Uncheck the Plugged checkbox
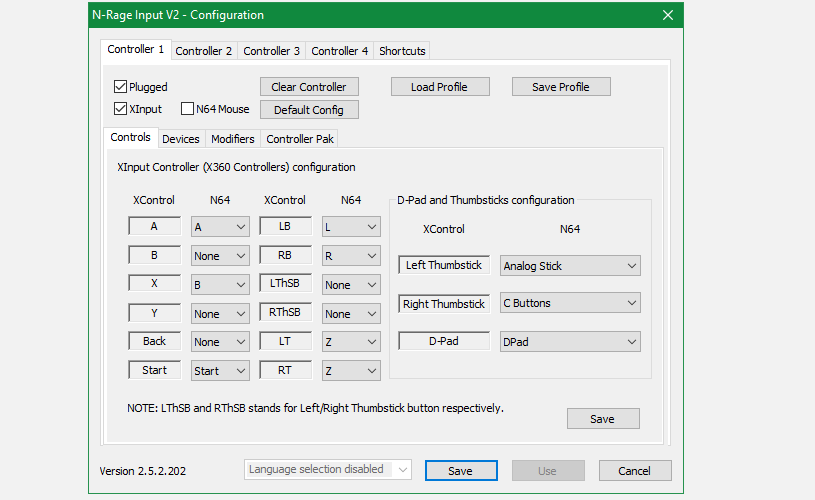815x500 pixels. [x=121, y=87]
